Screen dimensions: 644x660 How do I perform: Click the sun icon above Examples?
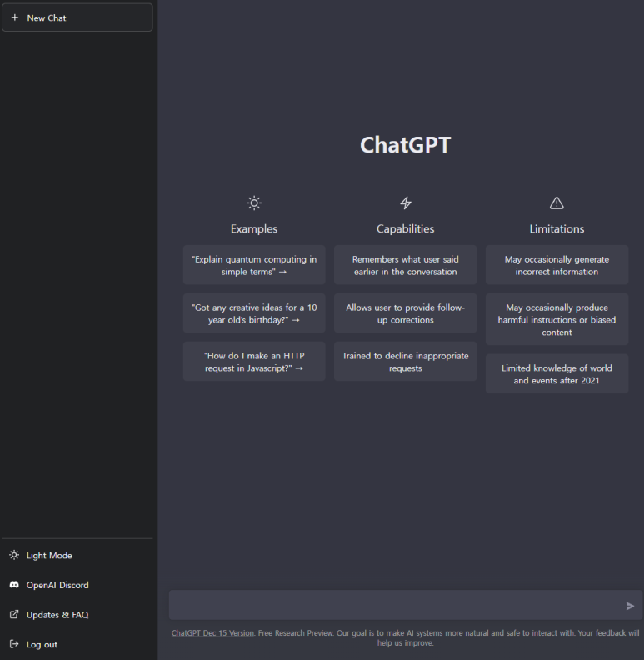[x=254, y=202]
